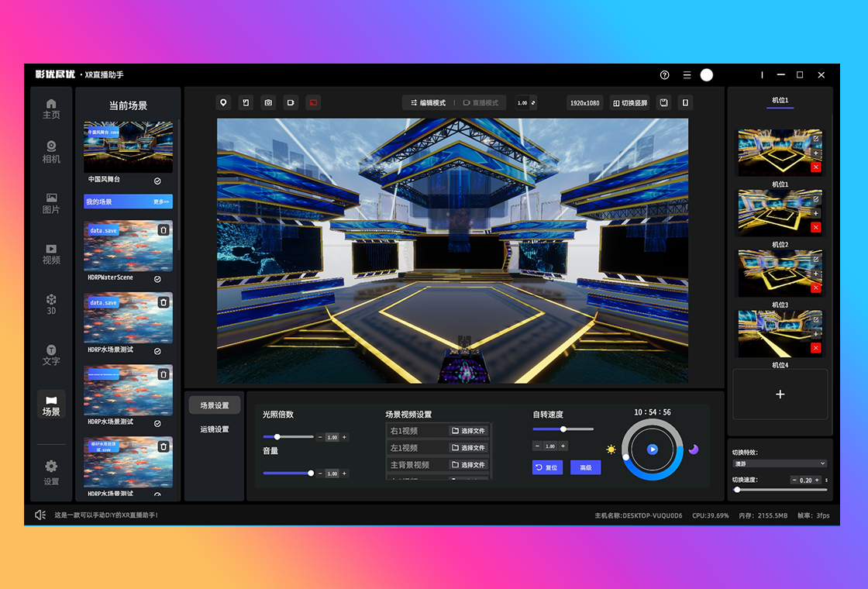This screenshot has height=589, width=868.
Task: Adjust the 光照倍数 light multiplier slider
Action: [288, 437]
